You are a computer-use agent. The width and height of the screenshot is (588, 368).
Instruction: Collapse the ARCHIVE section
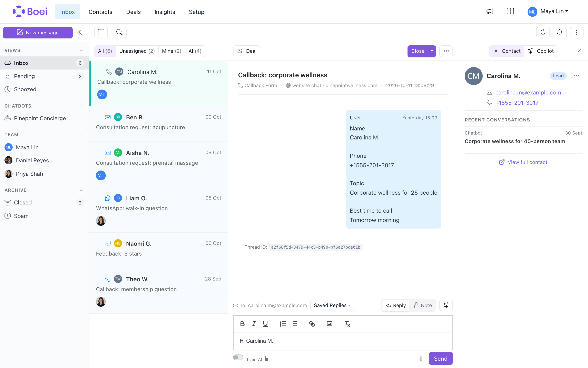[81, 190]
